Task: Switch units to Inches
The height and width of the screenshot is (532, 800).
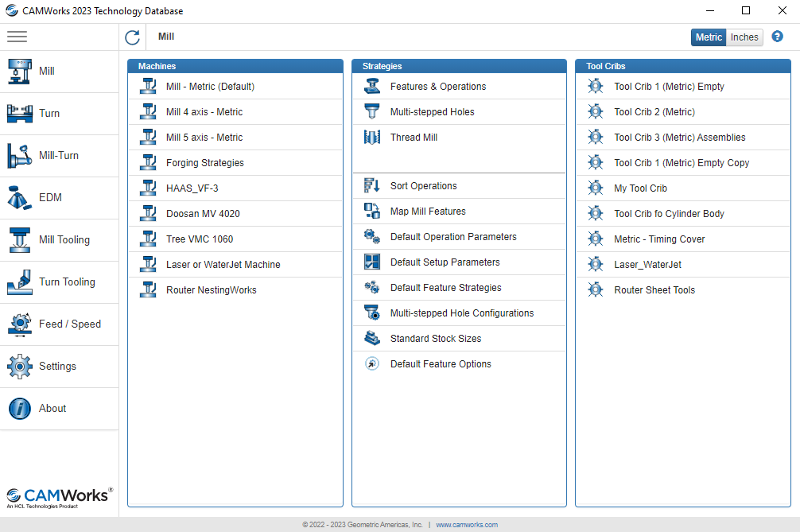Action: 744,37
